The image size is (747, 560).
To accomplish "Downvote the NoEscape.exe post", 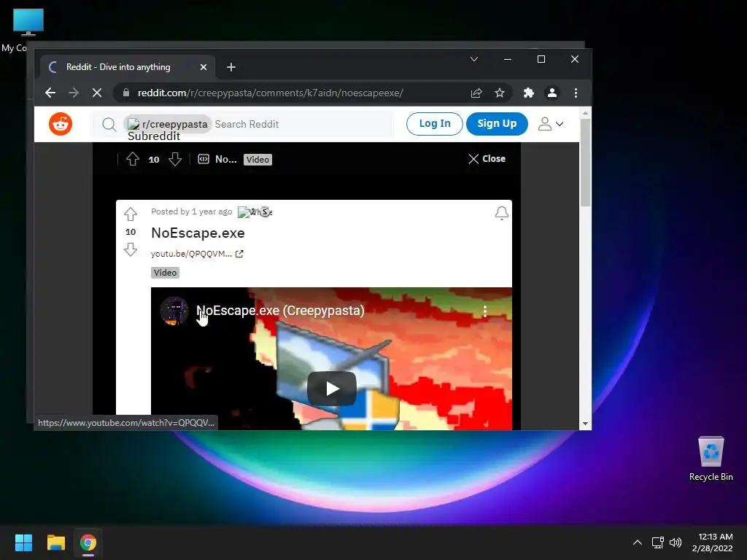I will [x=131, y=249].
